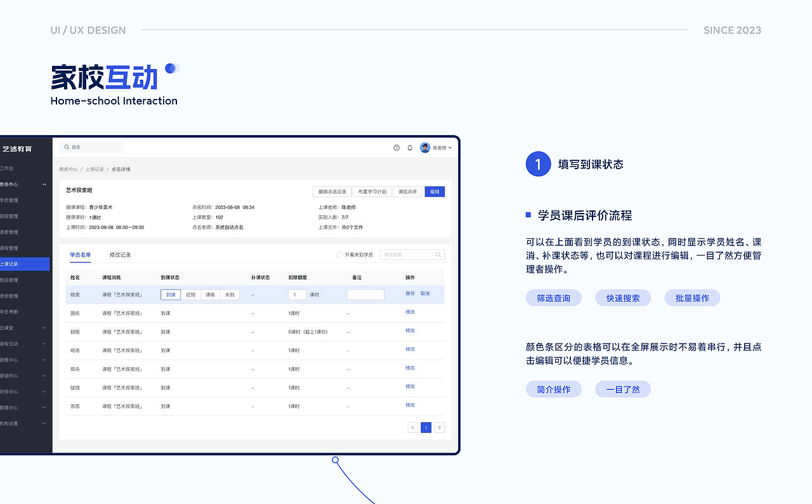Image resolution: width=812 pixels, height=504 pixels.
Task: Click the 艺述教育 logo
Action: (17, 149)
